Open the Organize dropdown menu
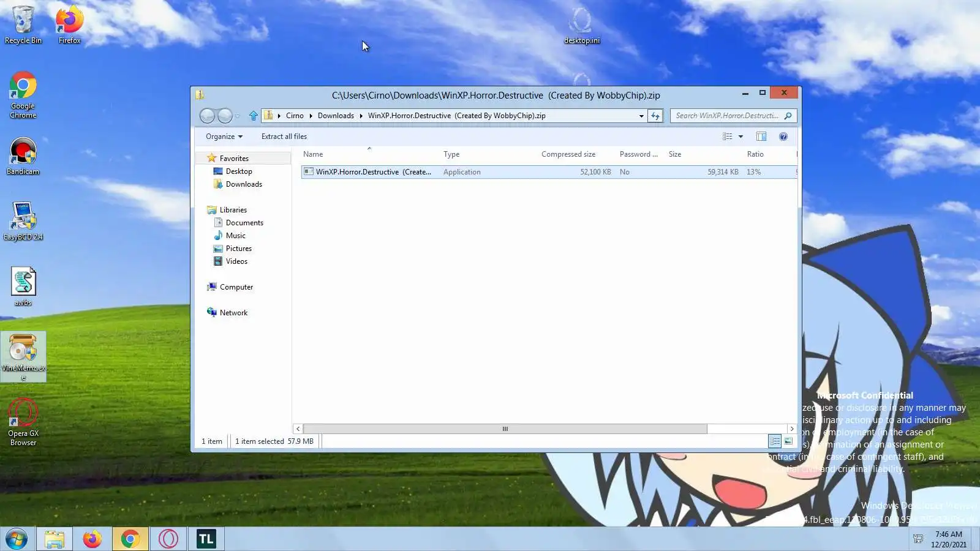The width and height of the screenshot is (980, 551). coord(224,137)
